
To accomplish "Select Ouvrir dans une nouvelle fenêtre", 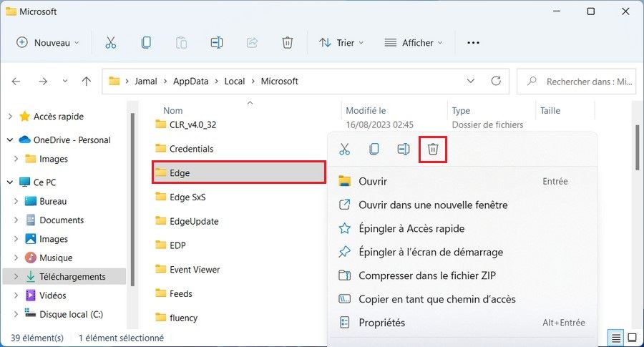I will [432, 205].
